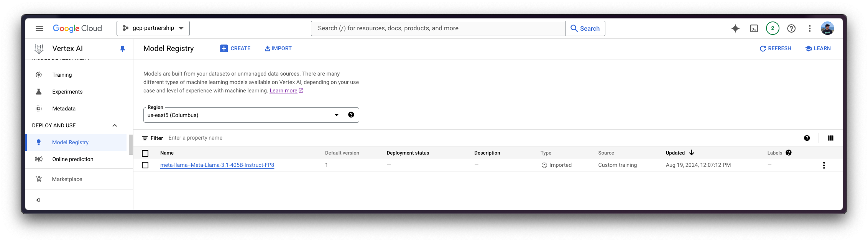The width and height of the screenshot is (868, 242).
Task: Open Training in the sidebar
Action: pyautogui.click(x=62, y=75)
